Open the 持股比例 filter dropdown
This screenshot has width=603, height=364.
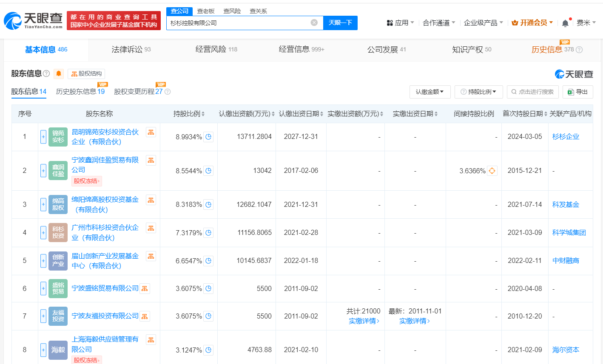pyautogui.click(x=479, y=92)
